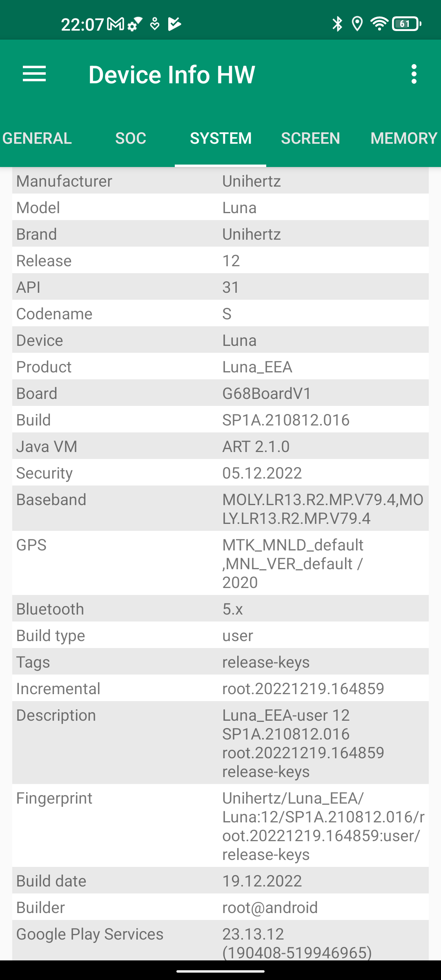Go to the MEMORY tab
The height and width of the screenshot is (980, 441).
pos(403,138)
